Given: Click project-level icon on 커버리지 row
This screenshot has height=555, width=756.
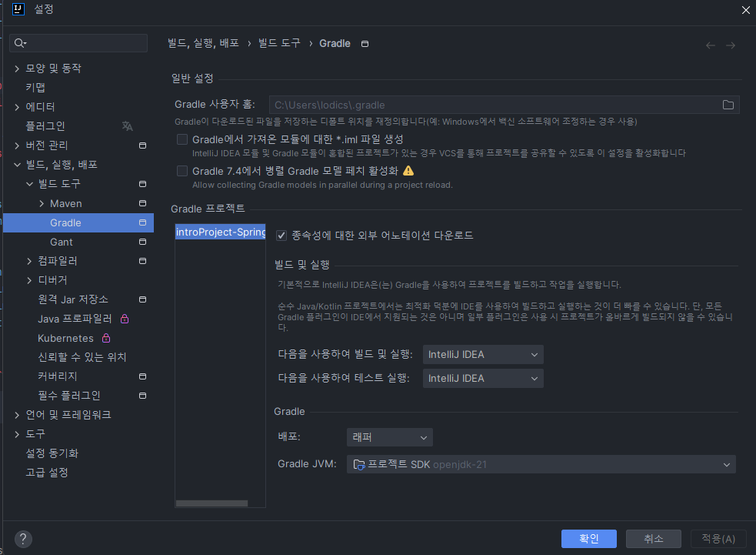Looking at the screenshot, I should [x=143, y=376].
